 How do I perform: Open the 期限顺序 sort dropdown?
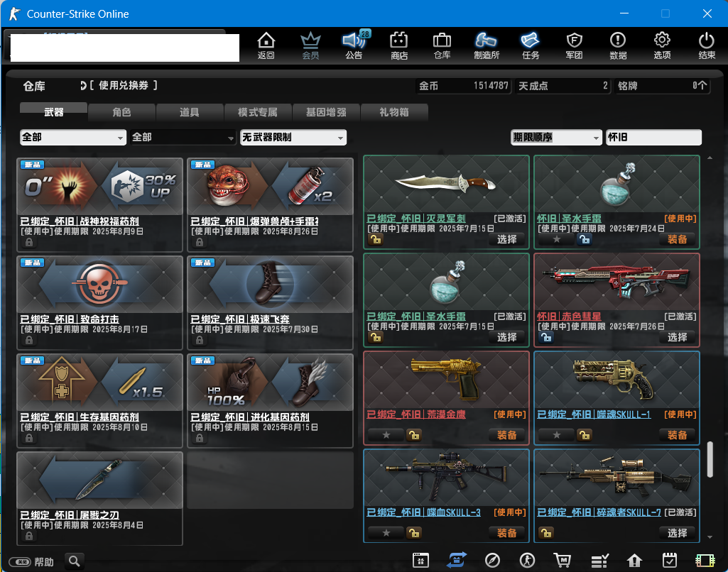click(556, 137)
